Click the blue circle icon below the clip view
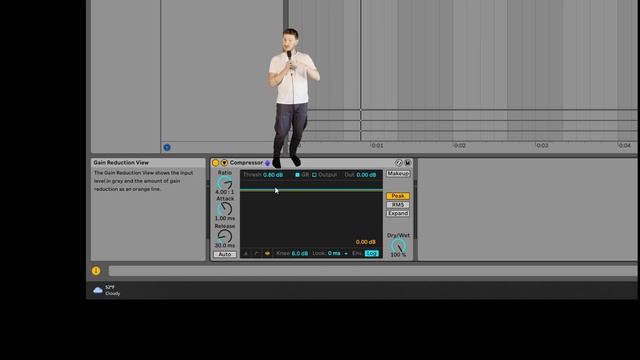The height and width of the screenshot is (360, 640). [x=167, y=147]
